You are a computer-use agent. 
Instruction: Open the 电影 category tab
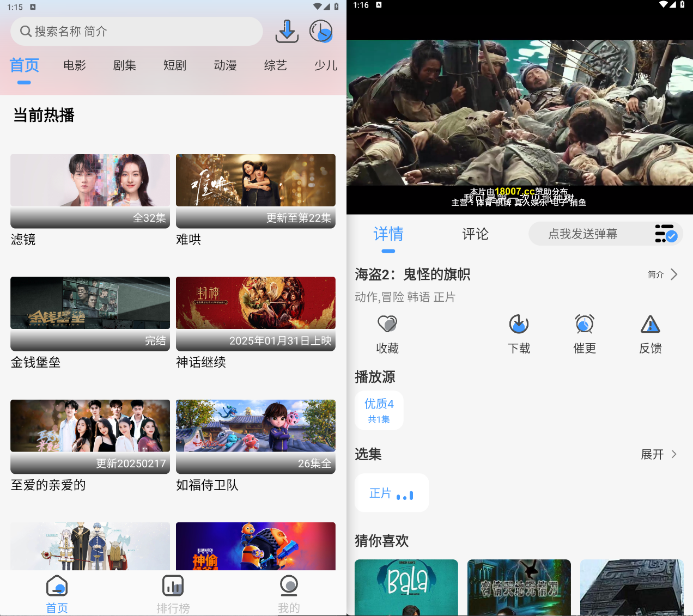pyautogui.click(x=75, y=65)
